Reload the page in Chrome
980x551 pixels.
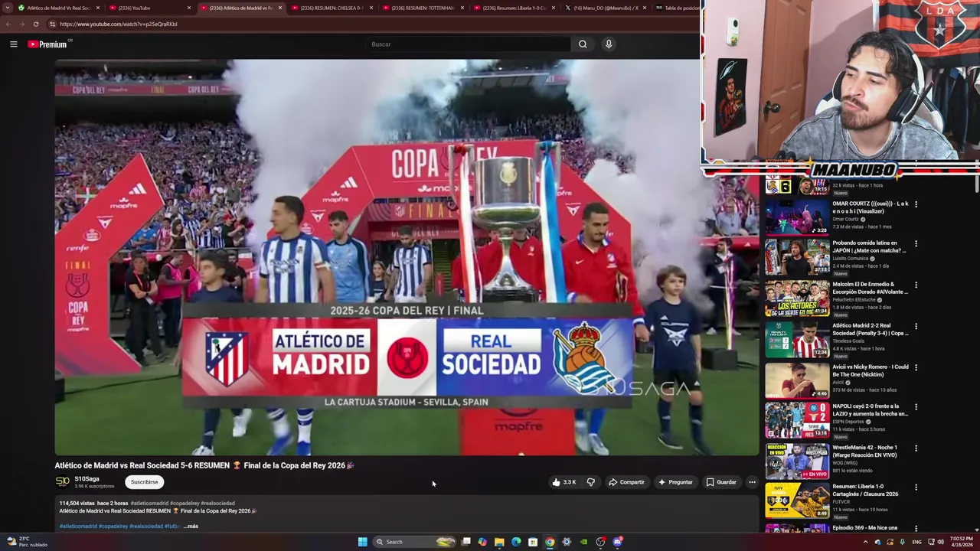[x=35, y=24]
